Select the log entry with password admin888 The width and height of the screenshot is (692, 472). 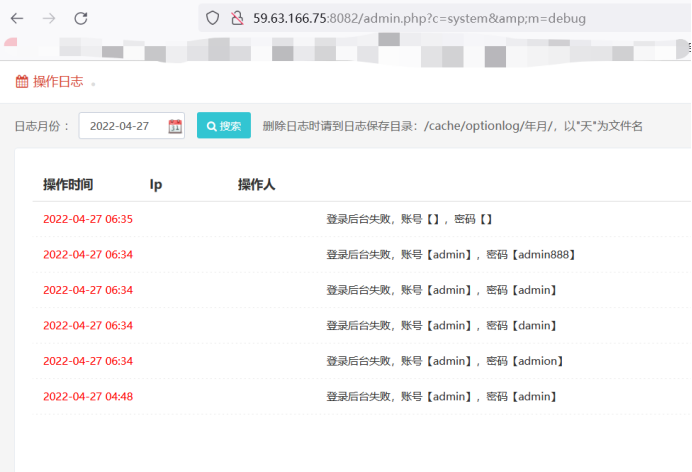tap(451, 255)
